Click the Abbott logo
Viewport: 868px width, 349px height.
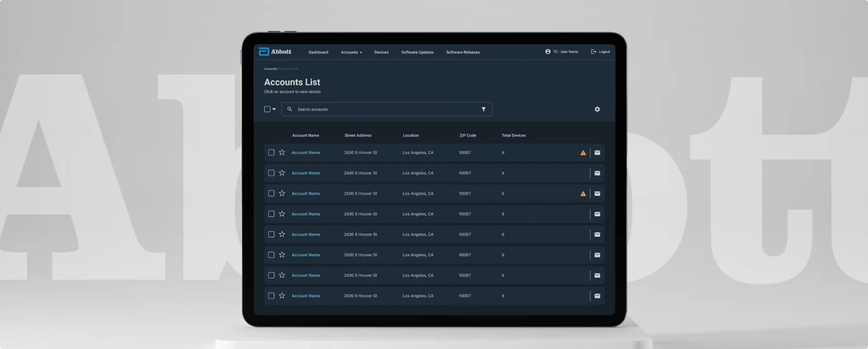tap(275, 52)
